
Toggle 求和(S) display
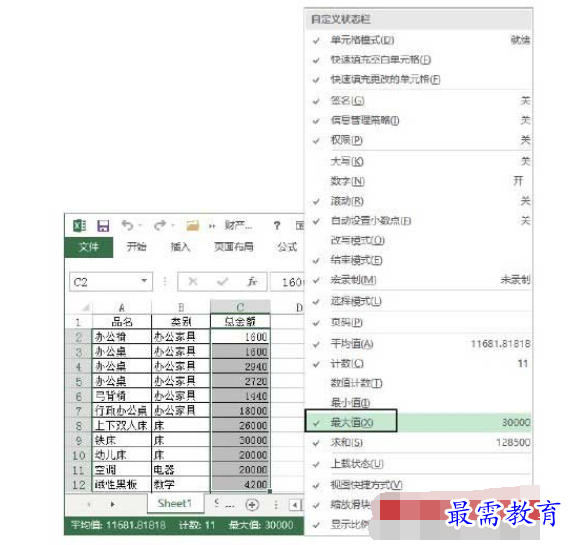click(x=418, y=442)
